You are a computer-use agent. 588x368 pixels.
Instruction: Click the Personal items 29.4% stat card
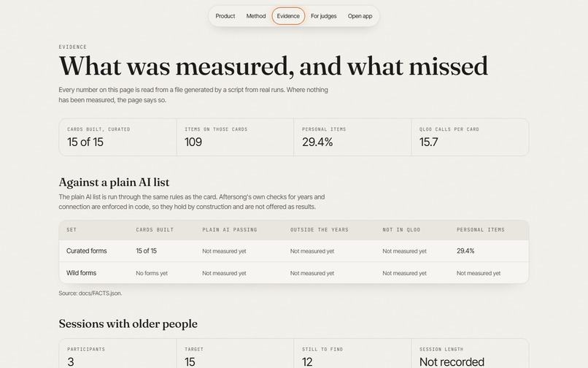point(352,137)
